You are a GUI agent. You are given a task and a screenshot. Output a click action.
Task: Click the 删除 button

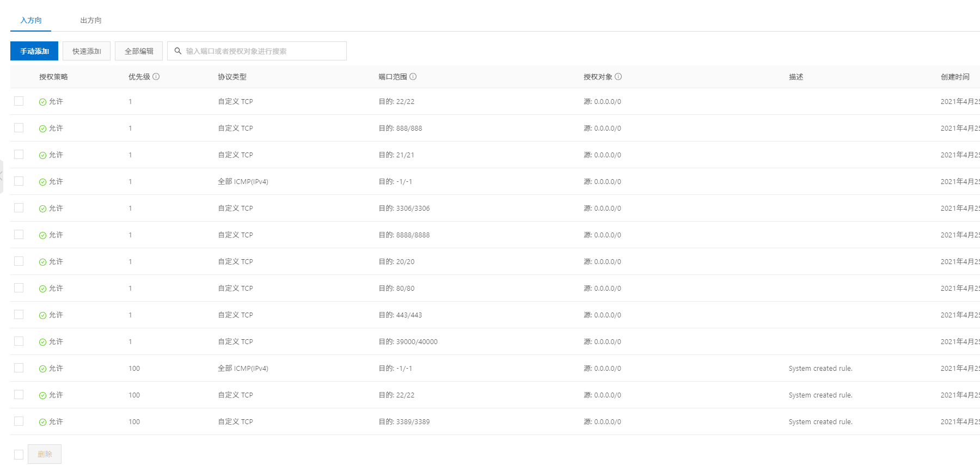click(x=45, y=454)
